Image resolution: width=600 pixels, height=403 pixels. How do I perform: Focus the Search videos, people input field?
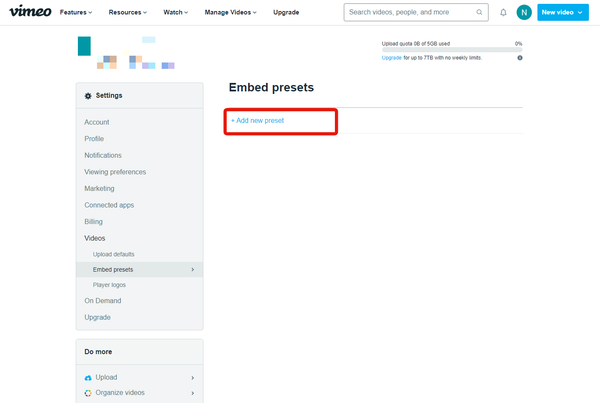tap(416, 12)
